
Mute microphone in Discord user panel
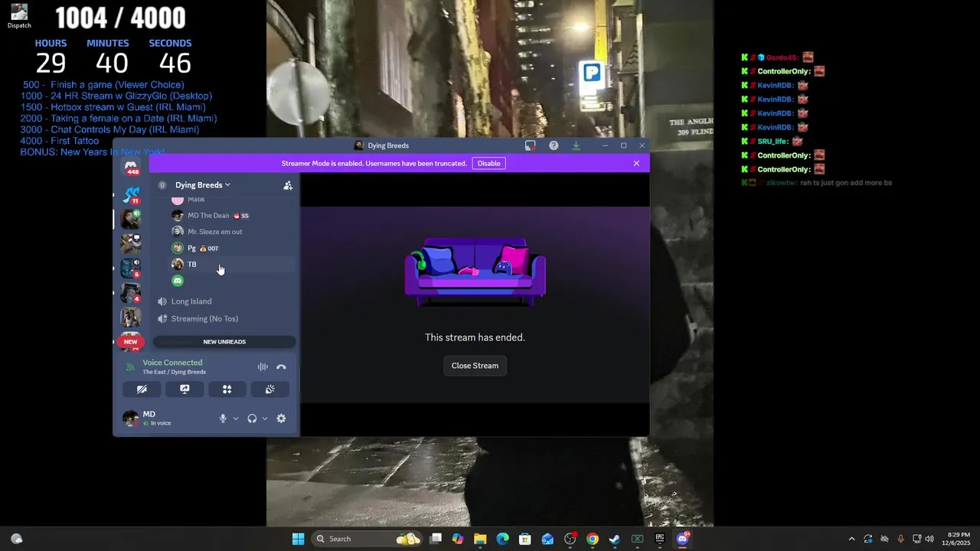[223, 419]
